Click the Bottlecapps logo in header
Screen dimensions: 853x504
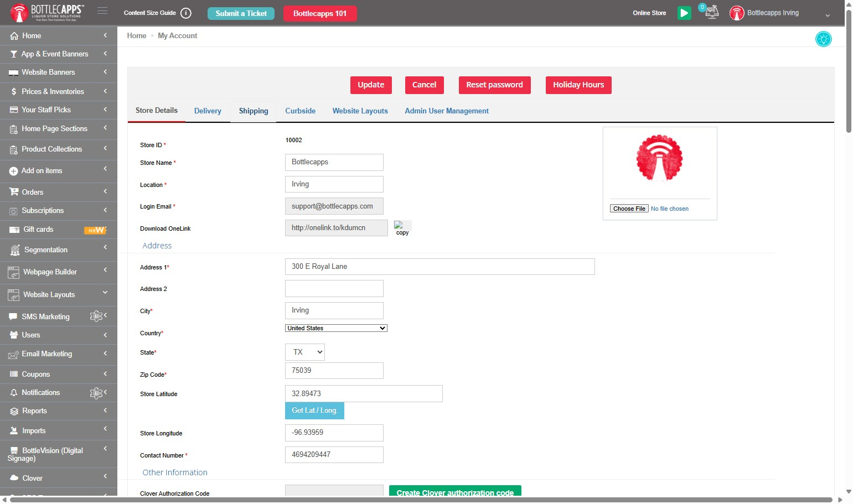(46, 12)
